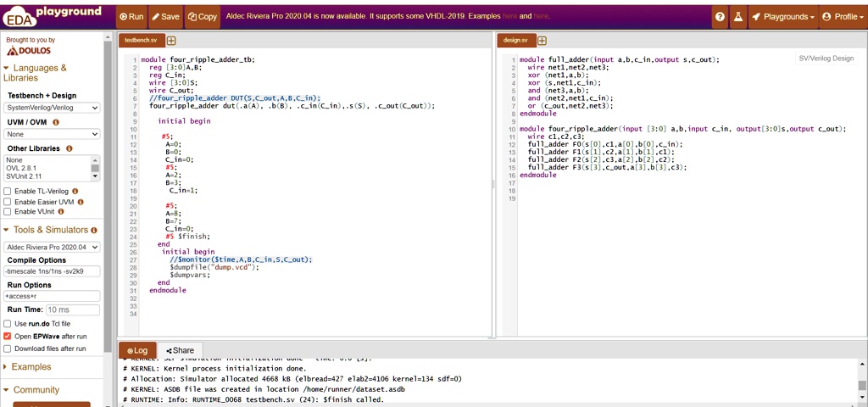Click the flask icon in top bar
The height and width of the screenshot is (407, 868).
point(738,17)
